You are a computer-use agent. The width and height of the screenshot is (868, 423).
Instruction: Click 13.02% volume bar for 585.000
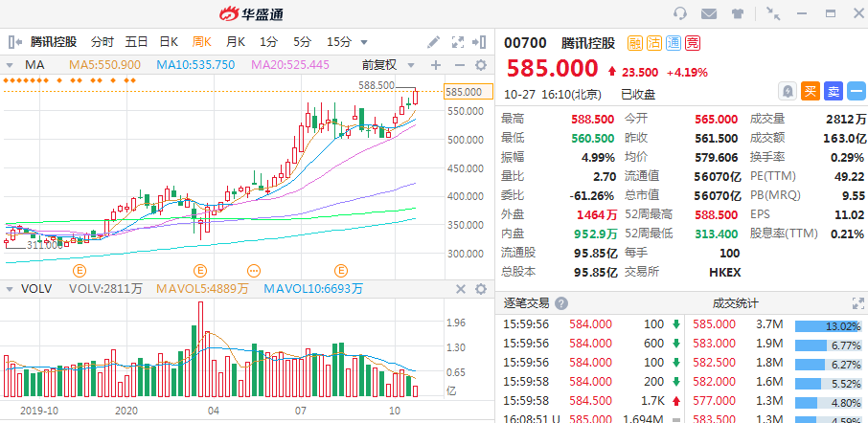click(x=831, y=326)
